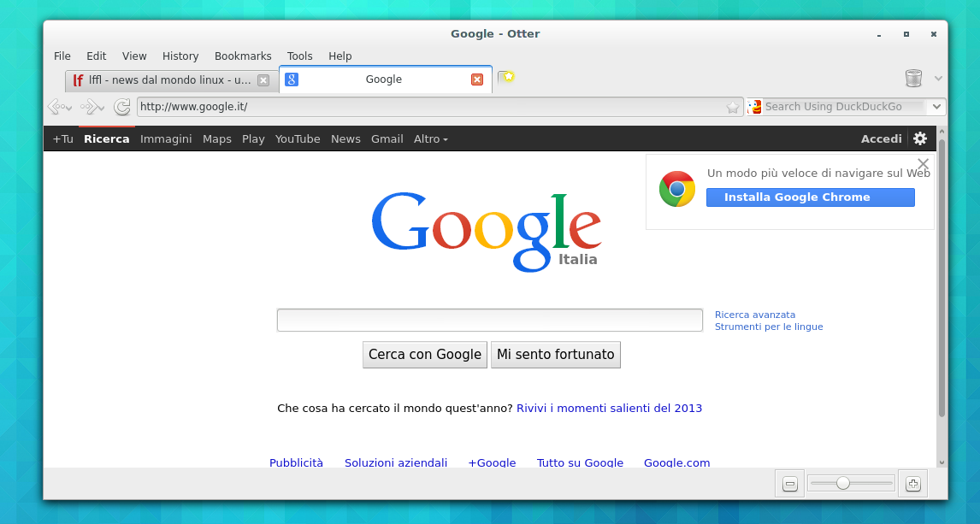Open the View menu
Image resolution: width=980 pixels, height=524 pixels.
click(134, 56)
